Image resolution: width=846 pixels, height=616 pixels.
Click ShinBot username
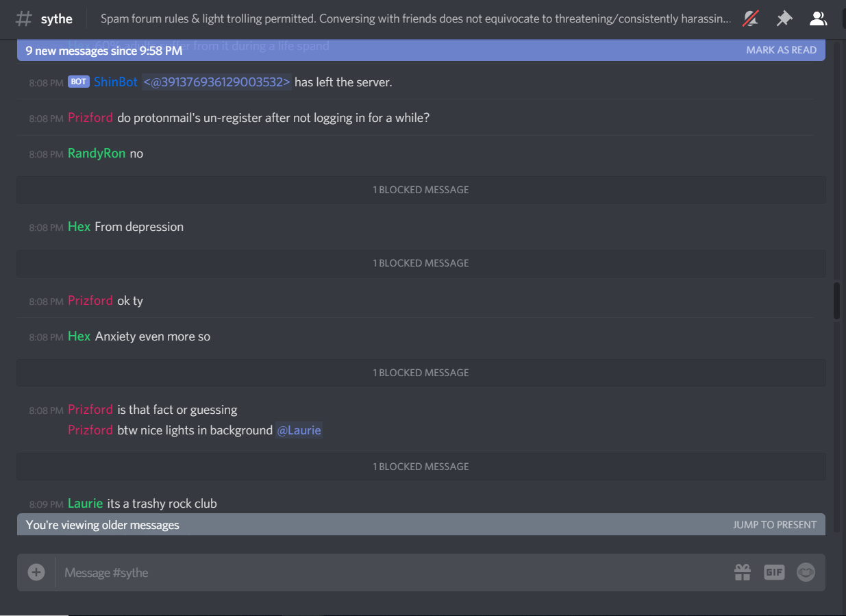tap(116, 82)
